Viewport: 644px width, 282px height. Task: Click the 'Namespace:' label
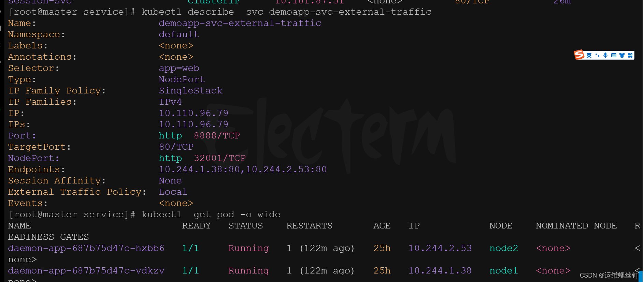pos(37,34)
